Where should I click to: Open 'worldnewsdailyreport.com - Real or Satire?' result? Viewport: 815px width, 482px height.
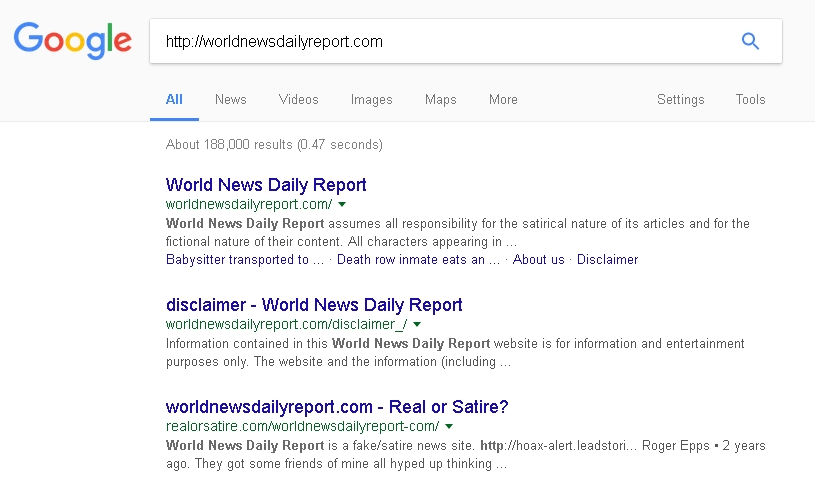337,407
